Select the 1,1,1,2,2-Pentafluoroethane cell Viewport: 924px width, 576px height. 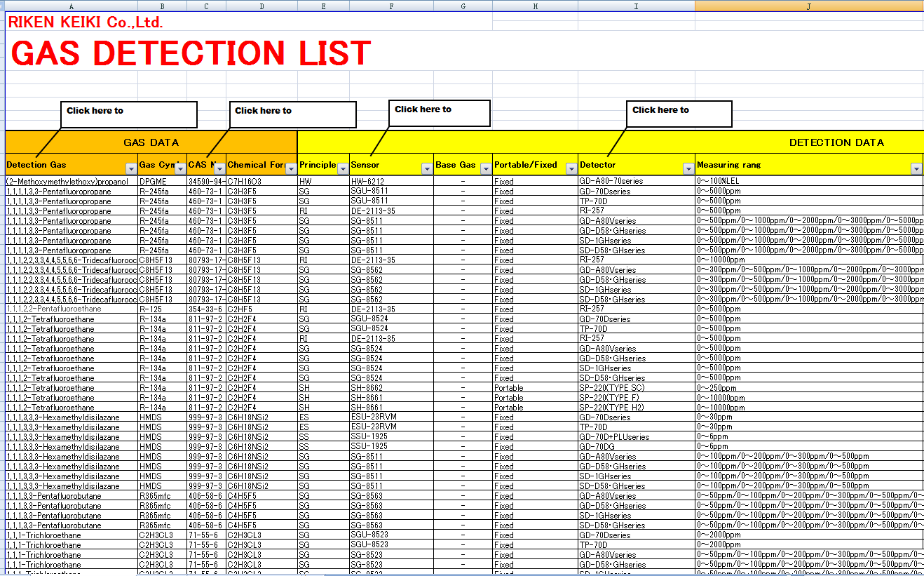(x=72, y=309)
